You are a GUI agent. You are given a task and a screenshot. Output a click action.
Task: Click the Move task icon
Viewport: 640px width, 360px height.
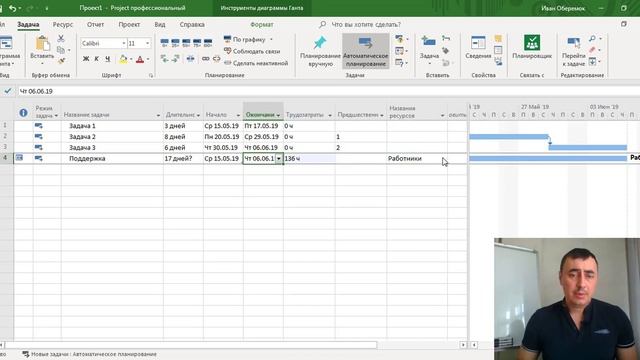click(400, 51)
